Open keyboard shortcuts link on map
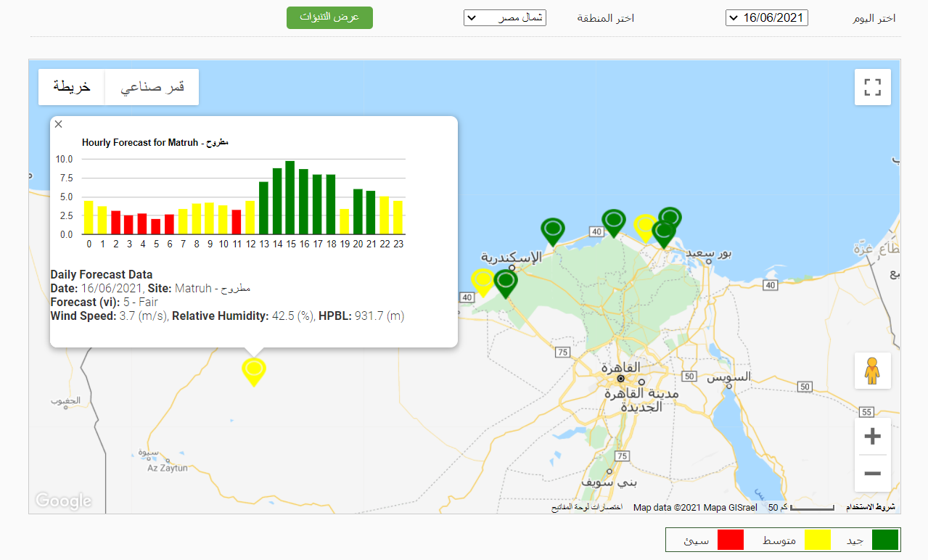928x560 pixels. coord(586,507)
